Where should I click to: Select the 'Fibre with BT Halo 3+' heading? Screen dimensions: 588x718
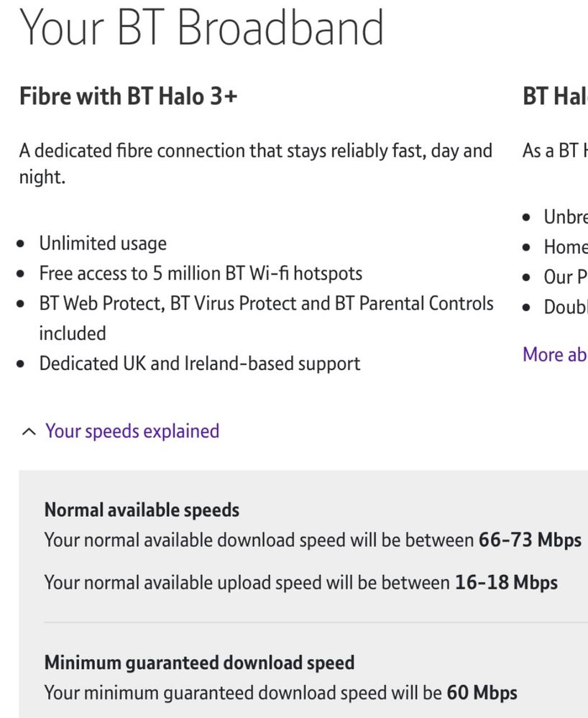pos(128,96)
